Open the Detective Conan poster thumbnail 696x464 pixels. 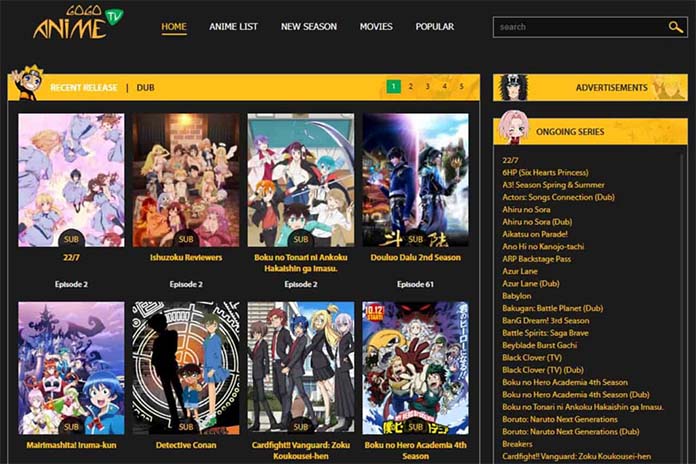coord(186,368)
